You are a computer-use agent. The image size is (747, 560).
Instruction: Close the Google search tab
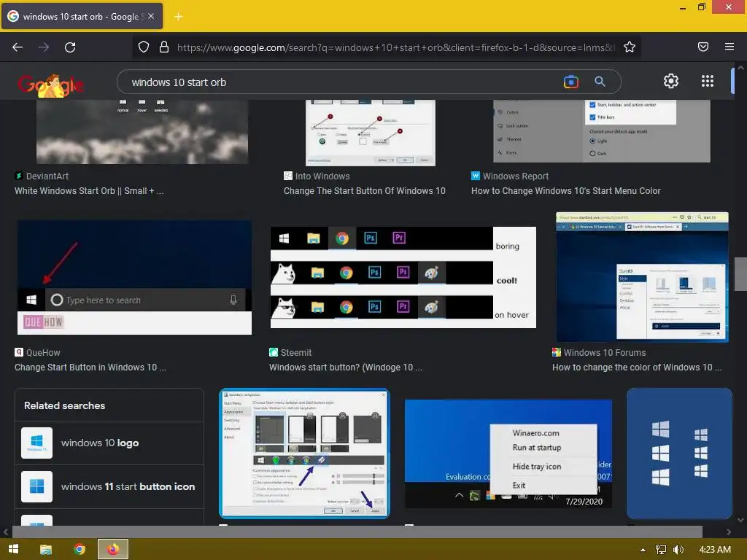pos(151,16)
